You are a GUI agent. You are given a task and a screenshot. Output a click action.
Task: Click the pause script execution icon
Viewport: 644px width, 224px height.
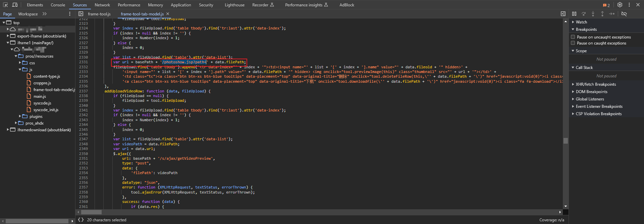pos(574,14)
